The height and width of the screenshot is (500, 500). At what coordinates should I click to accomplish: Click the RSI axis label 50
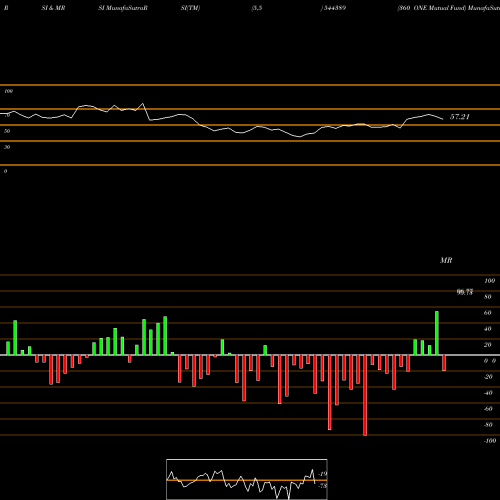tap(7, 131)
